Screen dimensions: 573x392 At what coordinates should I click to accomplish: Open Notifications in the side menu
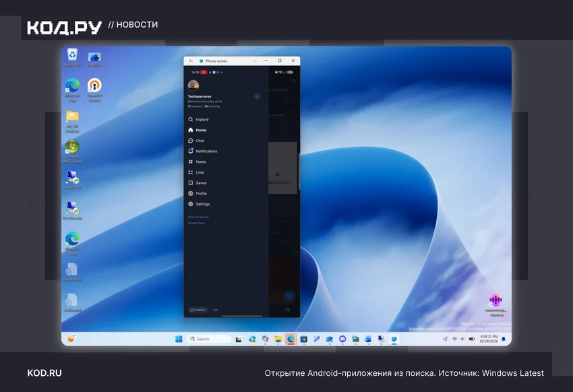pos(202,151)
